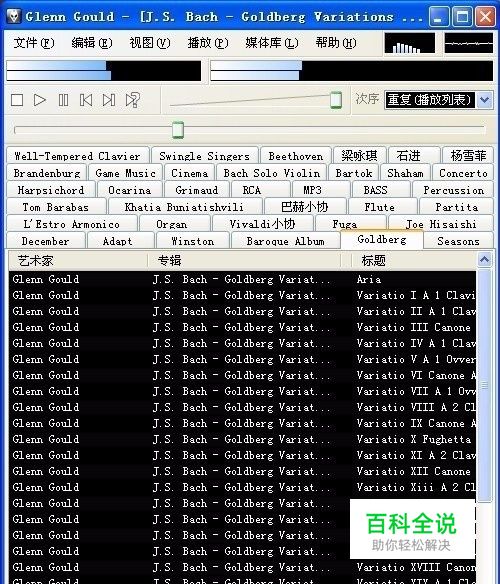Viewport: 500px width, 584px height.
Task: Select the Variatio X Fughetta track
Action: [x=242, y=439]
